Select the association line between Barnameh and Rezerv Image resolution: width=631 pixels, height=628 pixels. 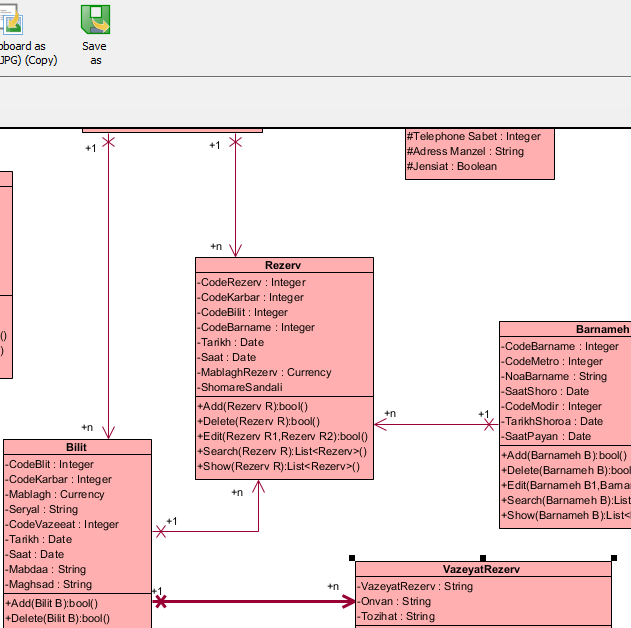437,424
